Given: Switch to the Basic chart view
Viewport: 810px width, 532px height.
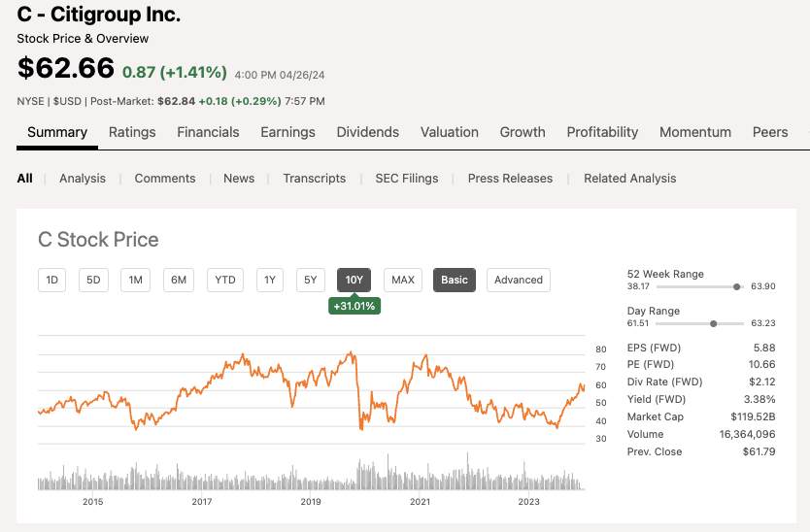Looking at the screenshot, I should tap(455, 280).
